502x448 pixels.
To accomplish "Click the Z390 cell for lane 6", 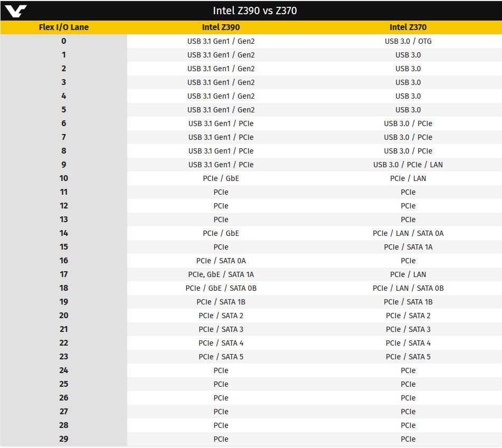I will (221, 123).
